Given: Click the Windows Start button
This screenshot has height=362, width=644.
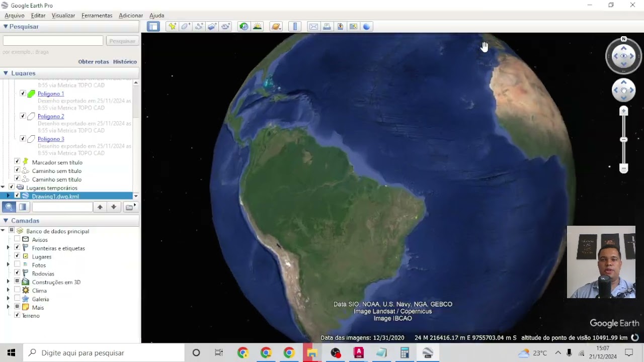Looking at the screenshot, I should (11, 352).
